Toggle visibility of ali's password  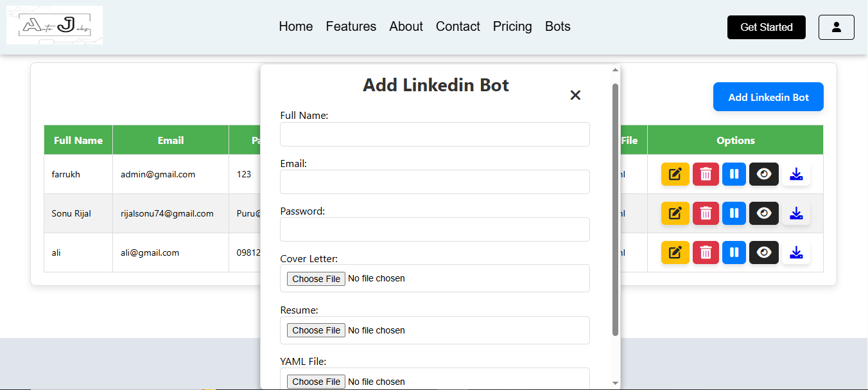764,253
